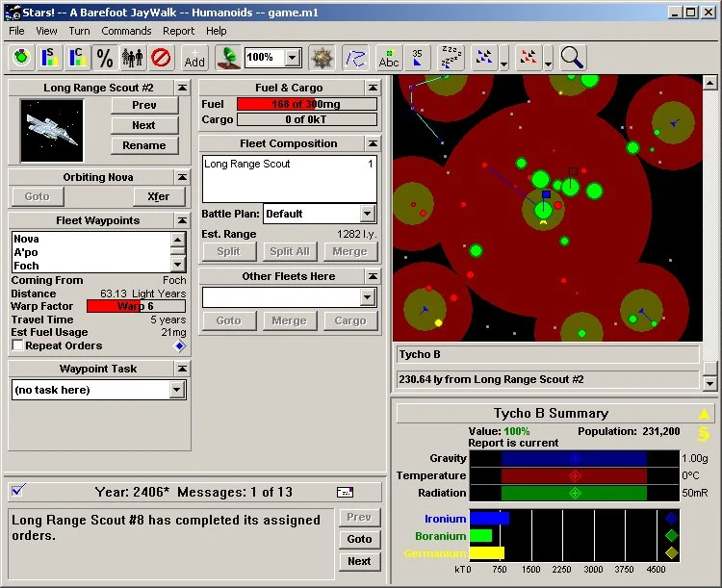
Task: Adjust the Warp Factor bar
Action: click(x=137, y=306)
